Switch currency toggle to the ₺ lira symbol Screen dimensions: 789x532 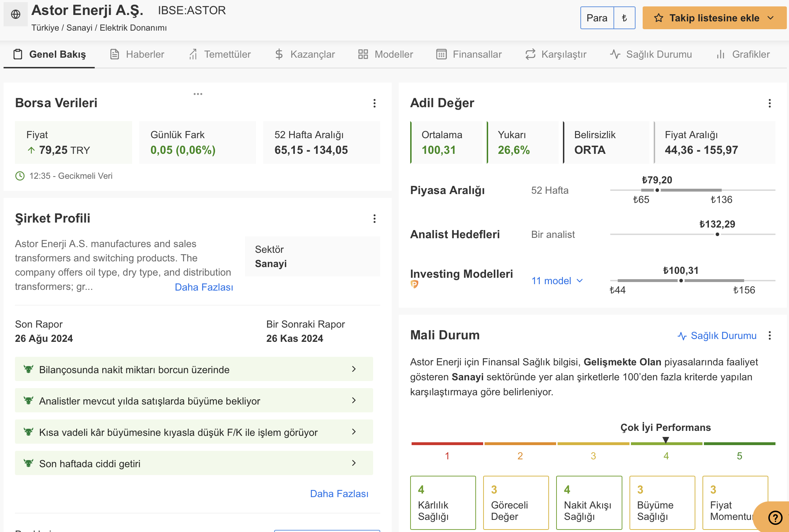tap(625, 18)
